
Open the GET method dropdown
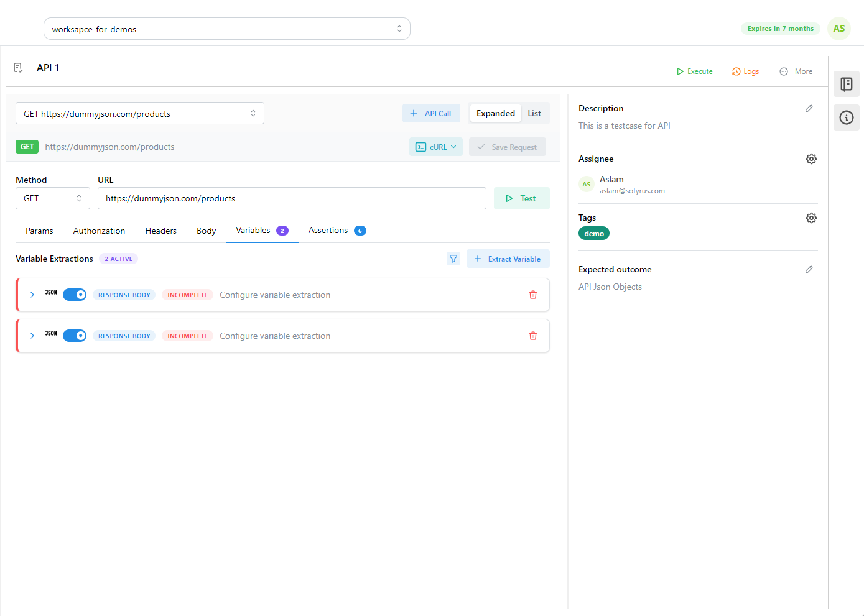52,198
